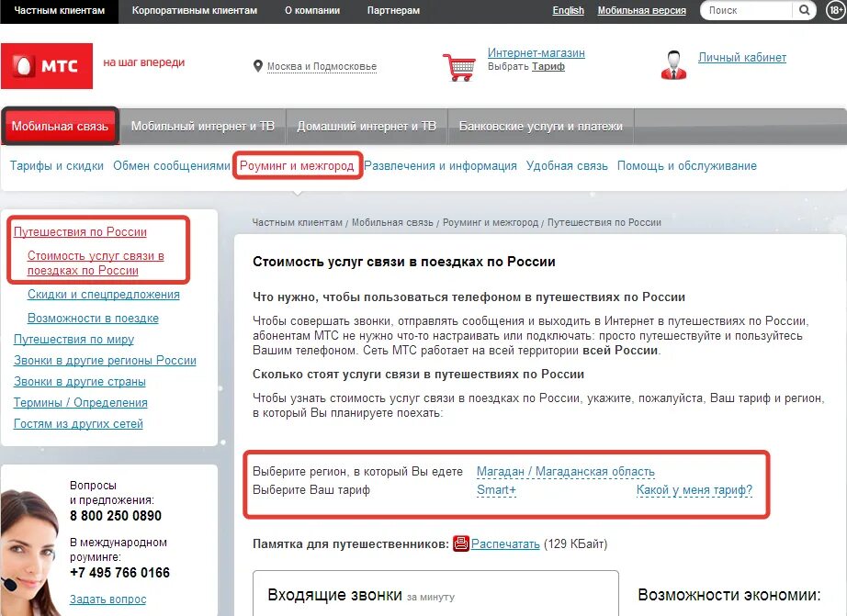Click the shopping cart icon

pyautogui.click(x=459, y=67)
